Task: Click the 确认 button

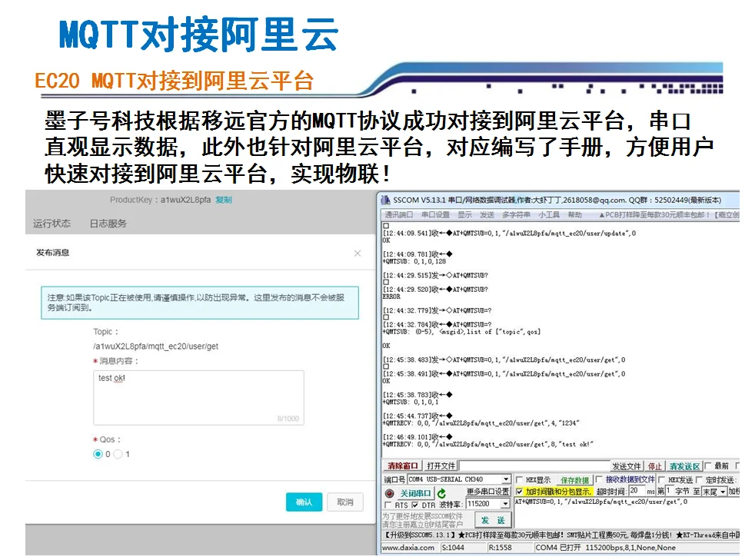Action: pos(304,502)
